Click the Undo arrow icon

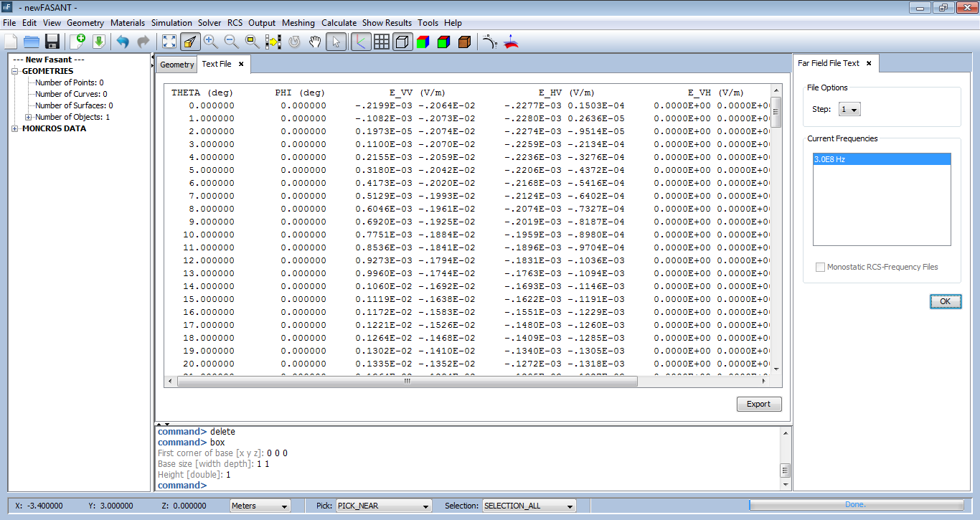click(123, 42)
